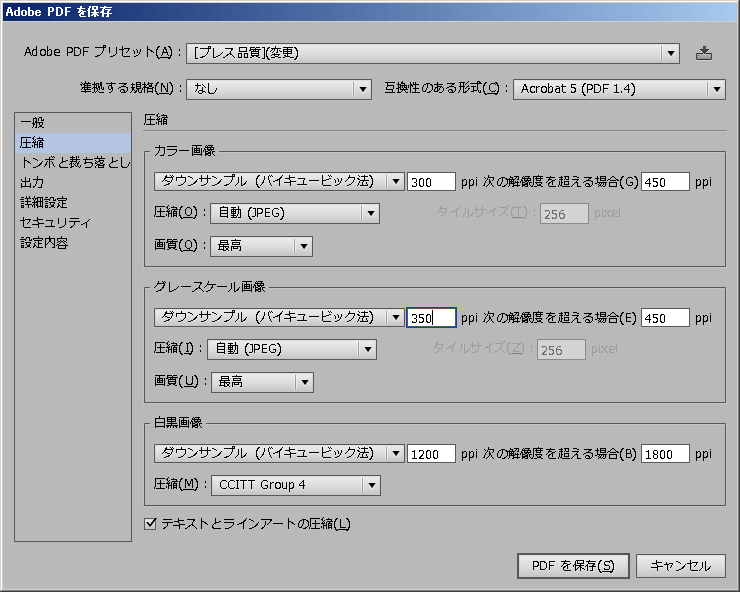The image size is (740, 592).
Task: Open the Adobe PDF プリセット dropdown
Action: pos(433,53)
